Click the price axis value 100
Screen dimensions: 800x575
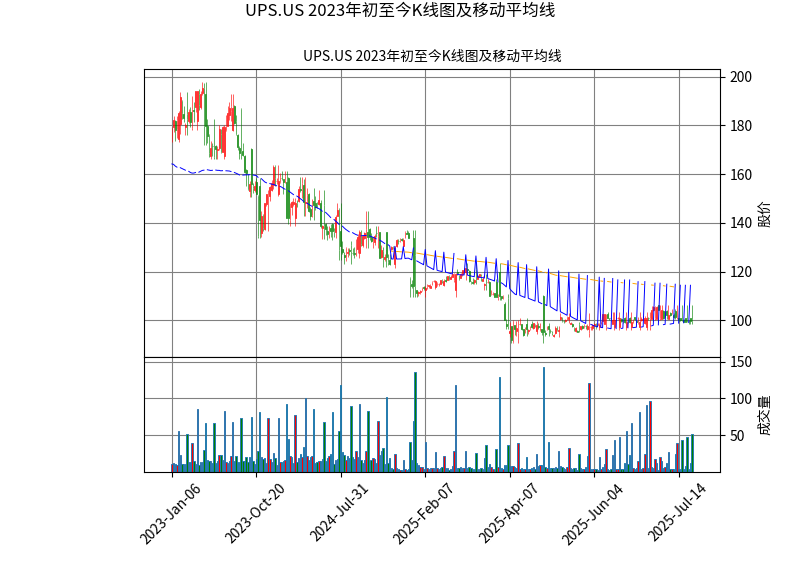(741, 320)
